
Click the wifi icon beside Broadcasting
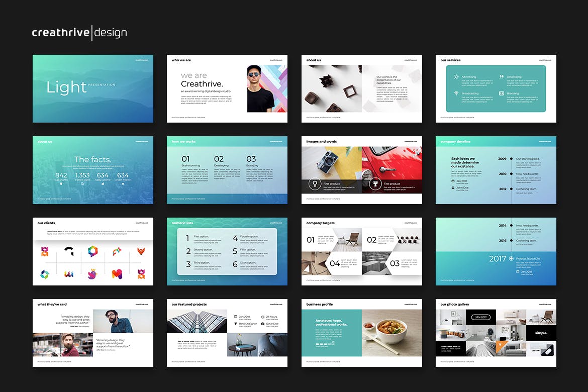coord(456,93)
